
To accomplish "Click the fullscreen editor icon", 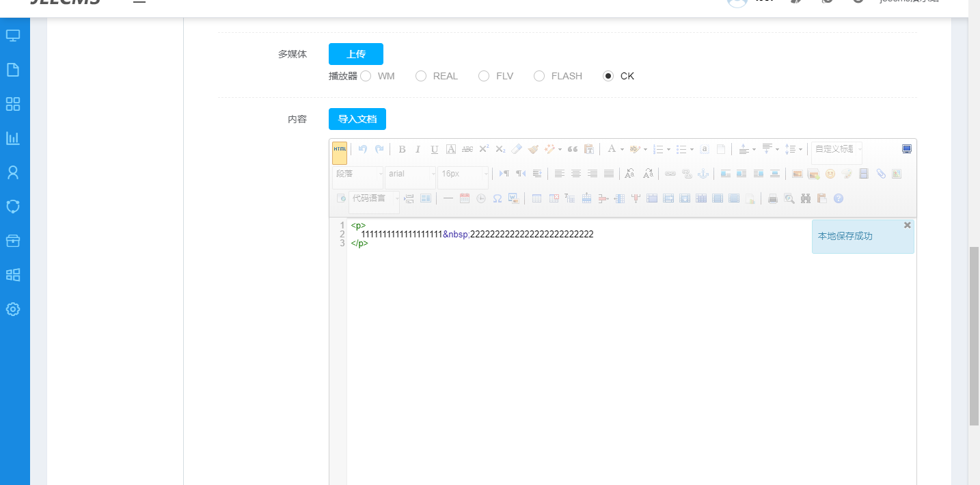I will click(907, 149).
